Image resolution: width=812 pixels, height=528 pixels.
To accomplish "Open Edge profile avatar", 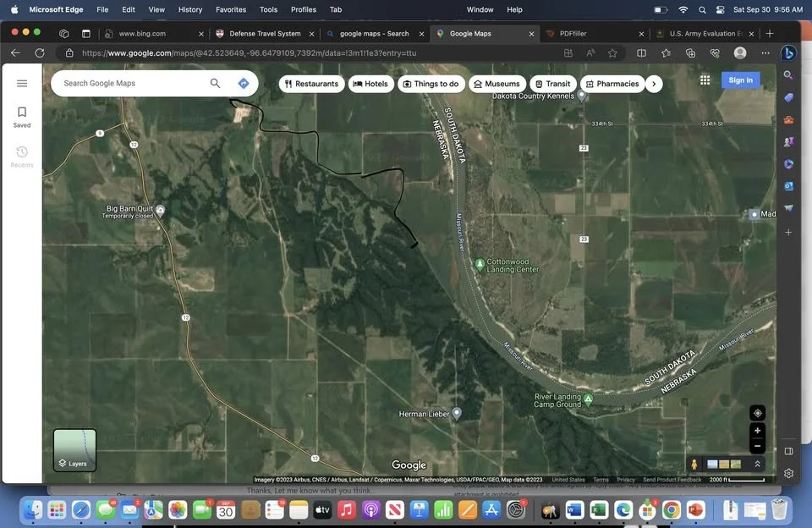I will pos(740,52).
